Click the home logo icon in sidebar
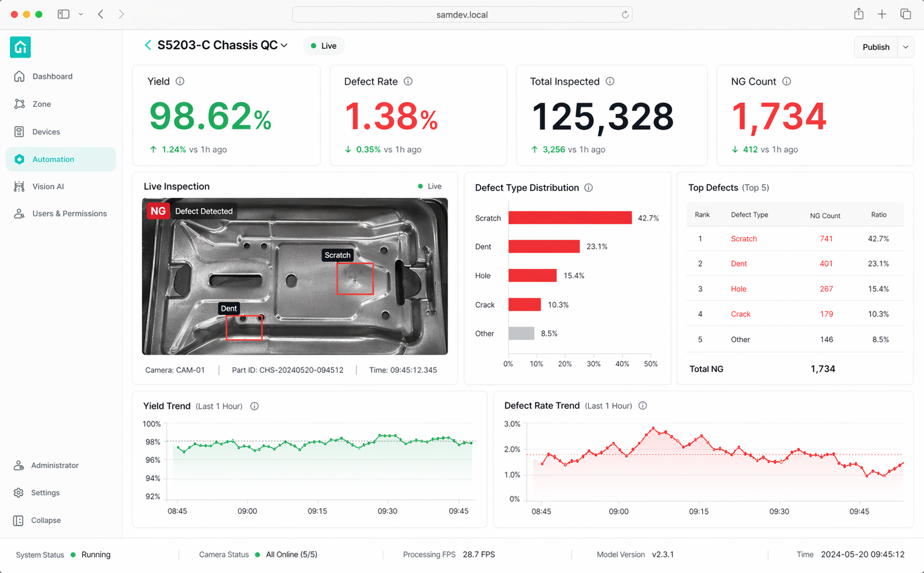924x573 pixels. coord(20,47)
